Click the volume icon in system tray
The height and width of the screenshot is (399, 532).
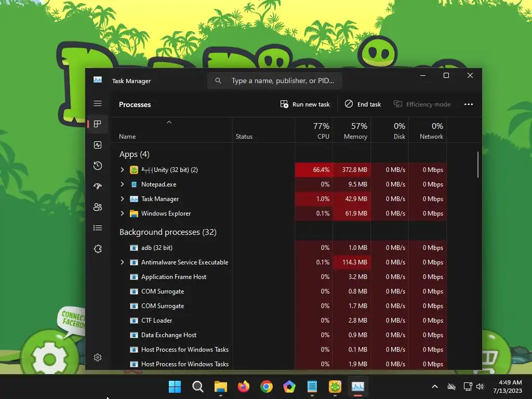480,387
